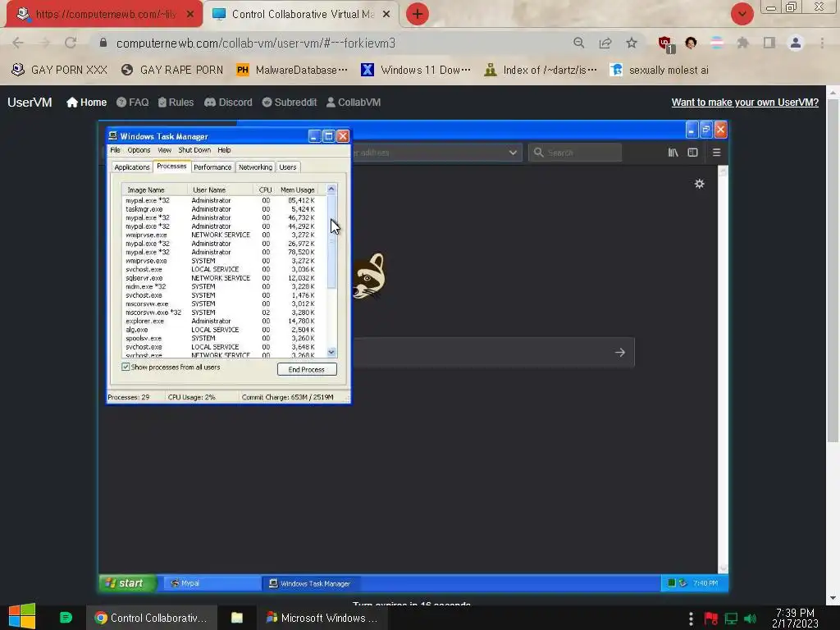Click the End Process button
Viewport: 840px width, 630px height.
point(307,369)
